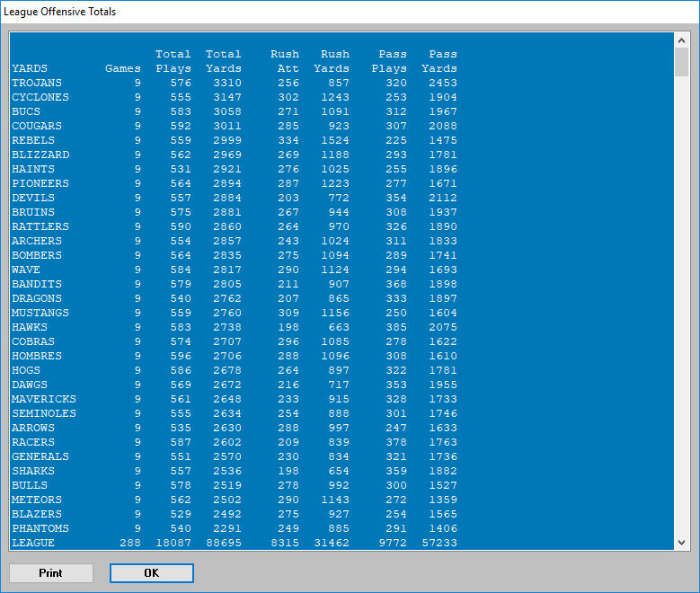Image resolution: width=700 pixels, height=593 pixels.
Task: Click the YARDS header label
Action: click(x=30, y=68)
